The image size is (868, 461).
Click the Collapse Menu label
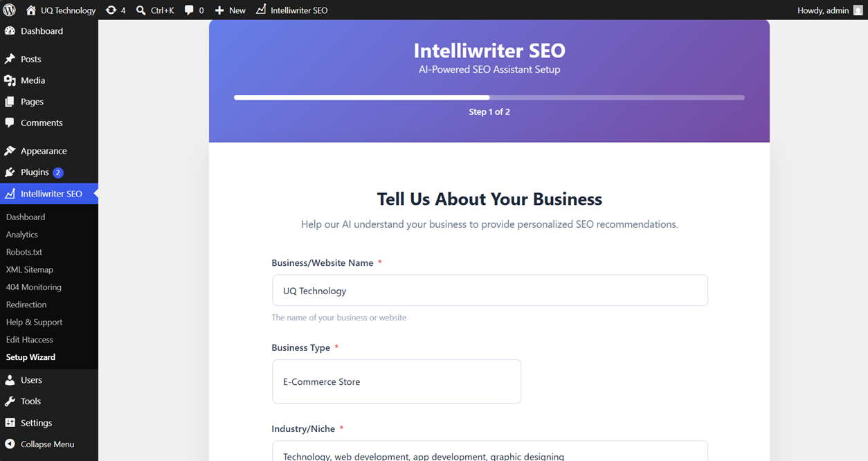tap(47, 444)
